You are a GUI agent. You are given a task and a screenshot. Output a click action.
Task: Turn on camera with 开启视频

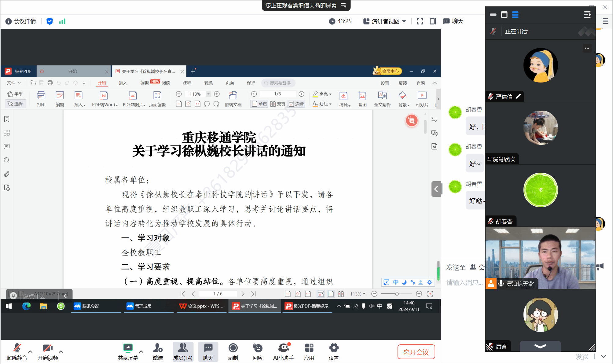point(47,348)
